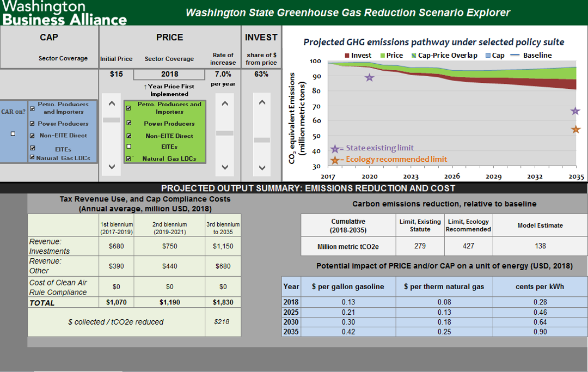Click the State existing limit legend star
Screen dimensions: 588x372
click(335, 149)
